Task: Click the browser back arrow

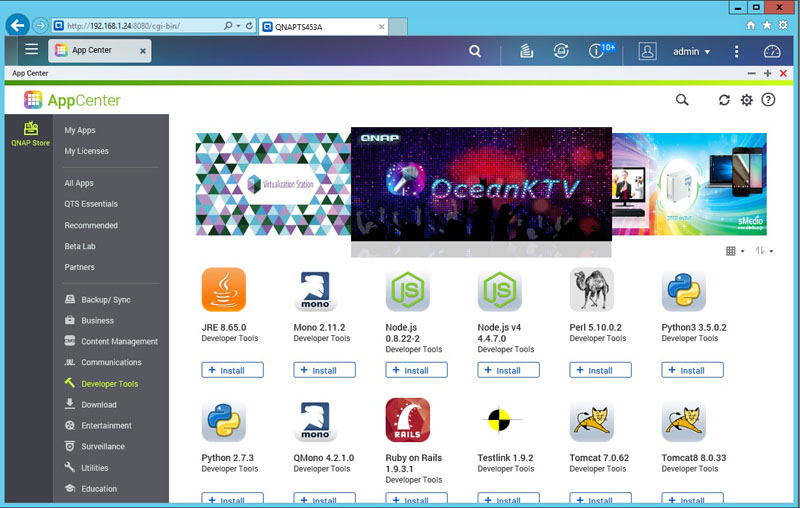Action: pos(17,25)
